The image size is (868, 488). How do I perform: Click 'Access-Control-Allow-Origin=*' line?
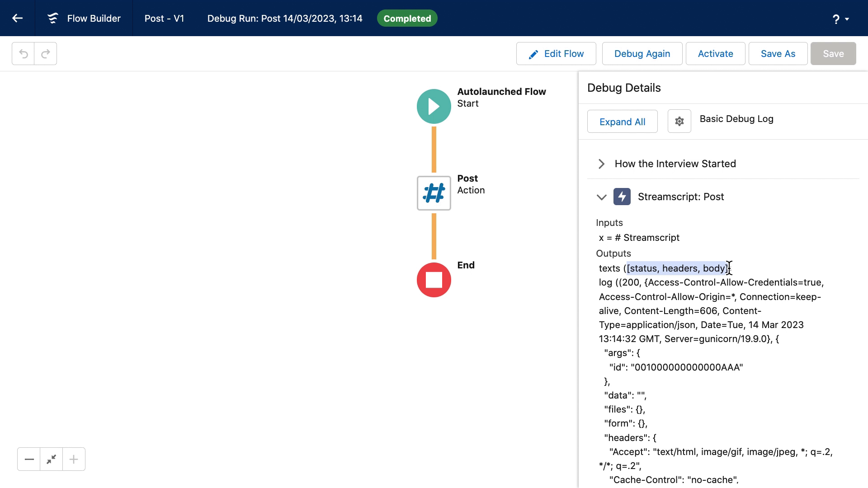(x=710, y=297)
